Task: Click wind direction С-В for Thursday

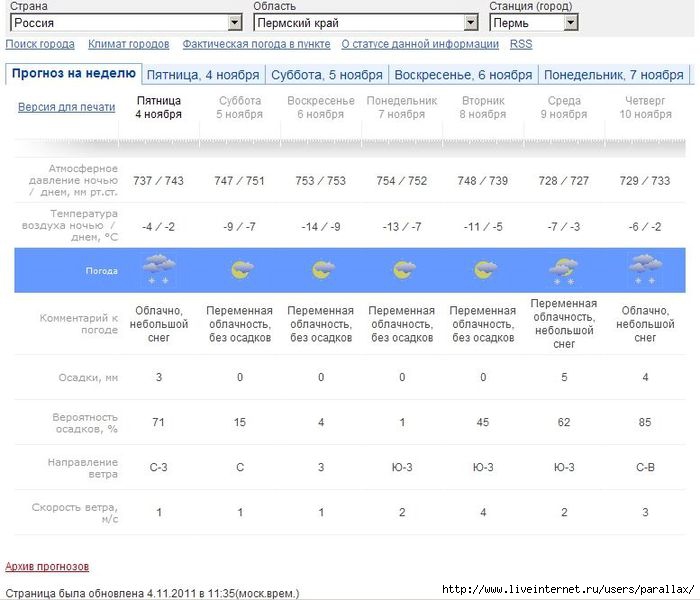Action: click(x=645, y=467)
